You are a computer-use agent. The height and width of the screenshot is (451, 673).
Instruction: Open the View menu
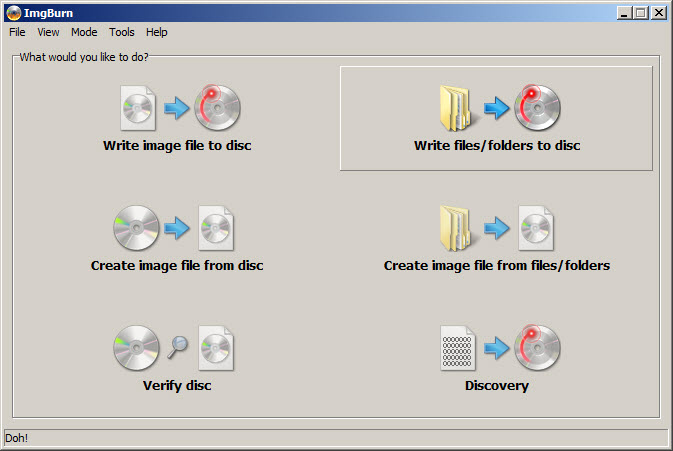click(x=48, y=32)
